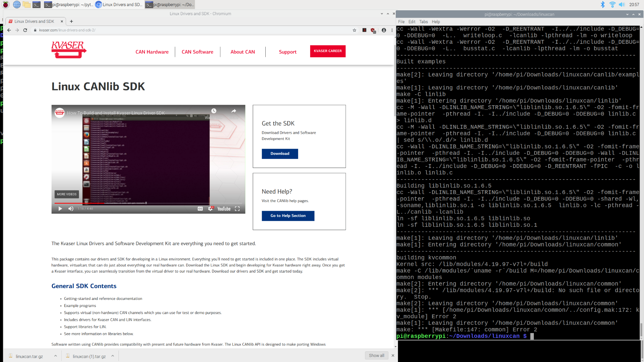Viewport: 644px width, 362px height.
Task: Launch the terminal icon in the taskbar
Action: (37, 5)
